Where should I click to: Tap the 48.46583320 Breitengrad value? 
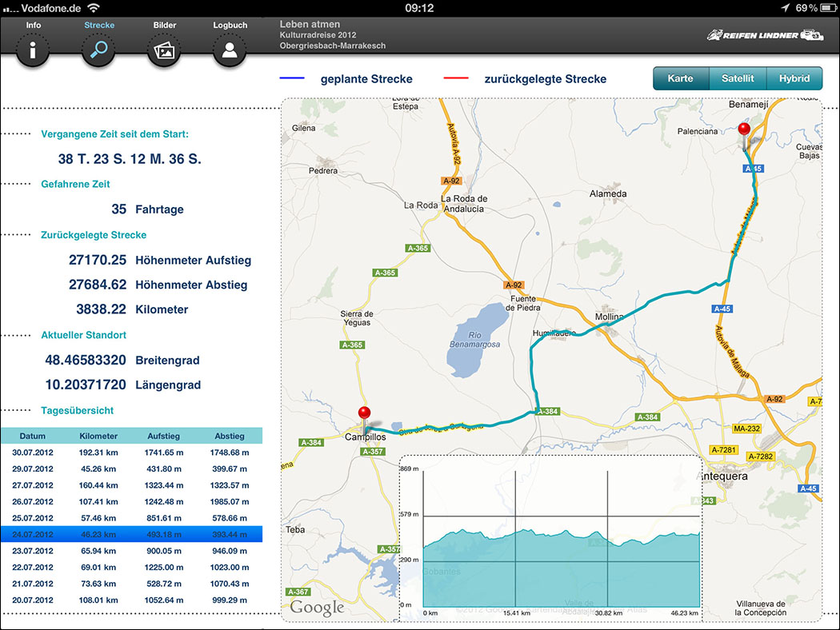[86, 361]
